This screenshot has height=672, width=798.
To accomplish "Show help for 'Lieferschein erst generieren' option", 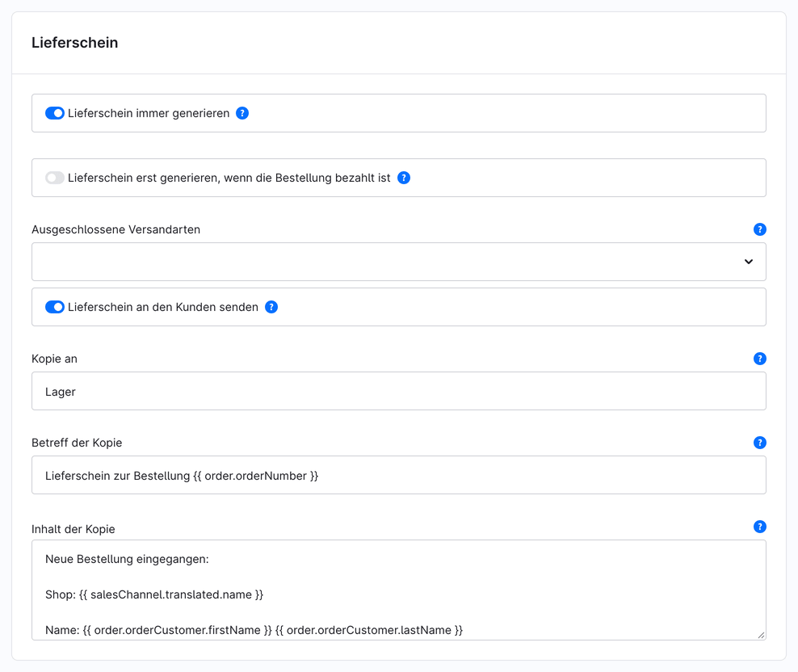I will pos(404,178).
